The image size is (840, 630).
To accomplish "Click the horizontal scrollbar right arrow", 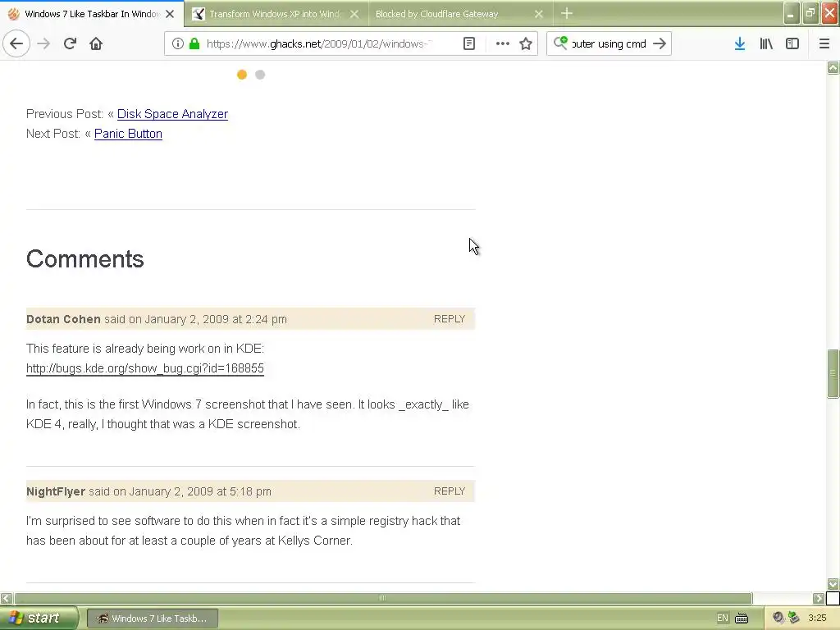I will click(819, 598).
